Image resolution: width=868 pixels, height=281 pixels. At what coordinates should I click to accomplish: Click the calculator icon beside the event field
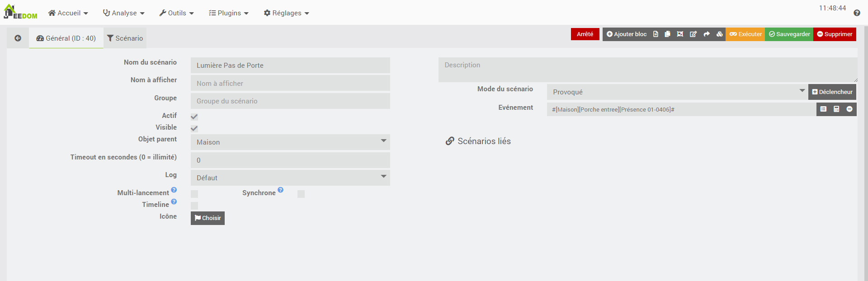(x=836, y=109)
